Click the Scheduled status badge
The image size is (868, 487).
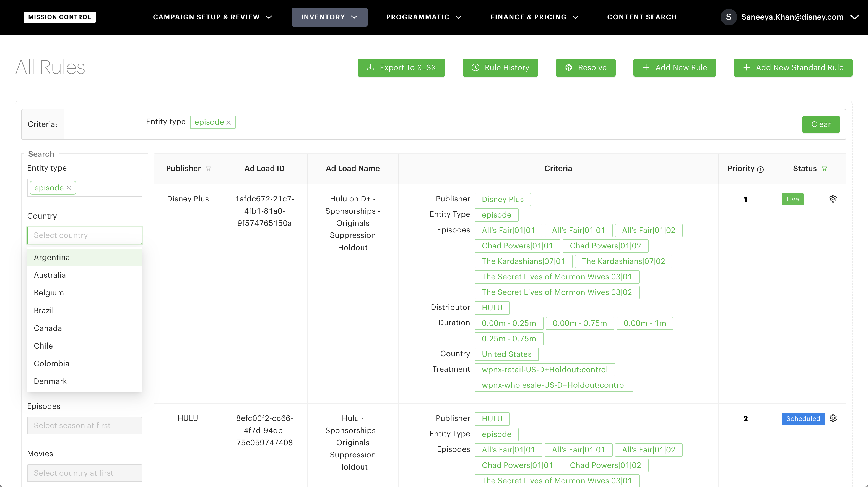[803, 419]
